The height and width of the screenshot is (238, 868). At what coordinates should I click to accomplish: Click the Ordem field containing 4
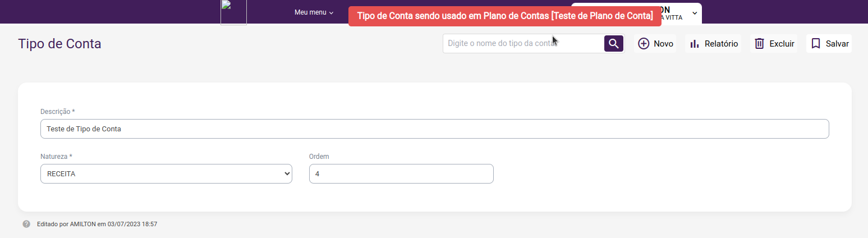pos(401,174)
